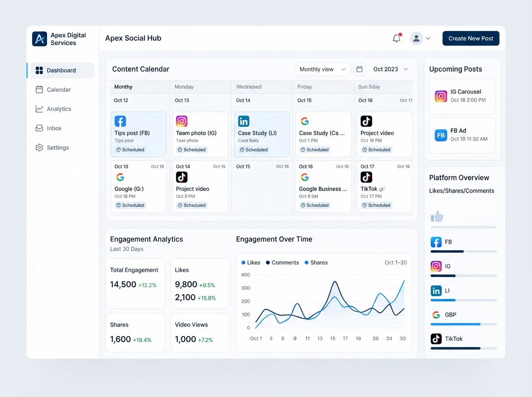This screenshot has width=532, height=397.
Task: Click Scheduled badge on Google Business card
Action: 315,205
